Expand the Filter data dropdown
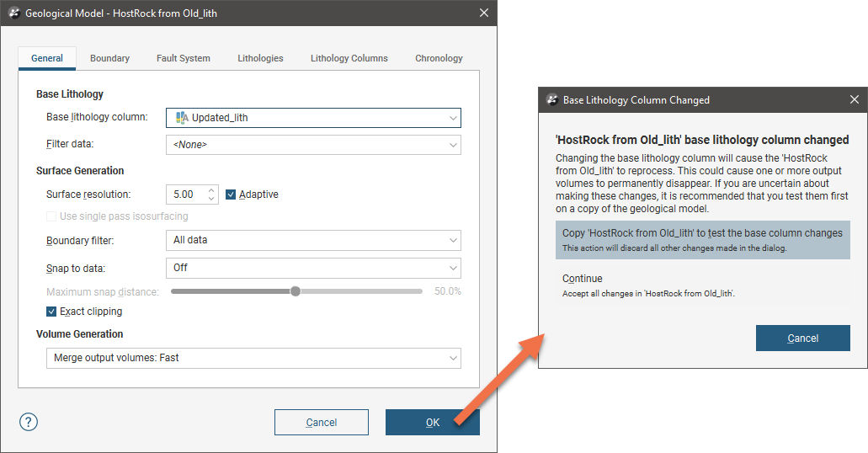The width and height of the screenshot is (868, 453). 453,145
